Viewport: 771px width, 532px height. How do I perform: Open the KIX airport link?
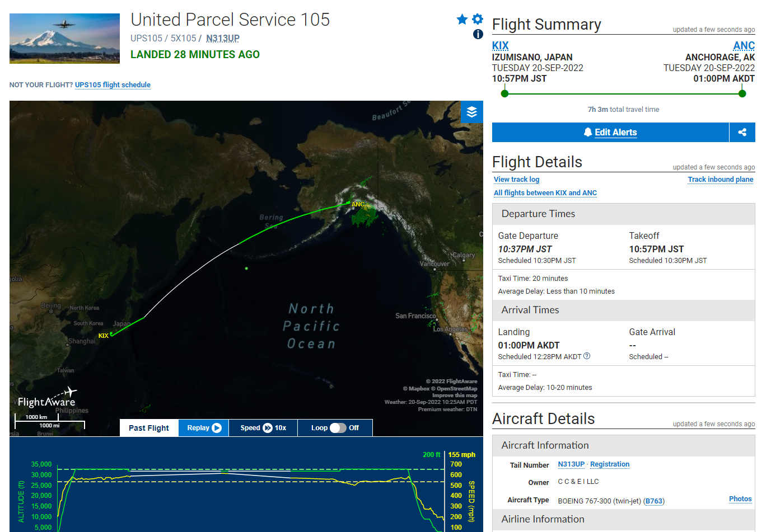click(501, 46)
